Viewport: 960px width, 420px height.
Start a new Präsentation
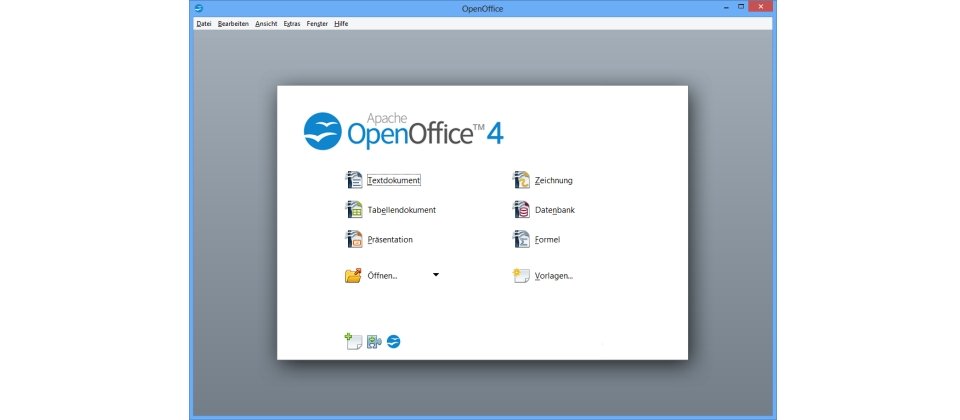tap(379, 240)
